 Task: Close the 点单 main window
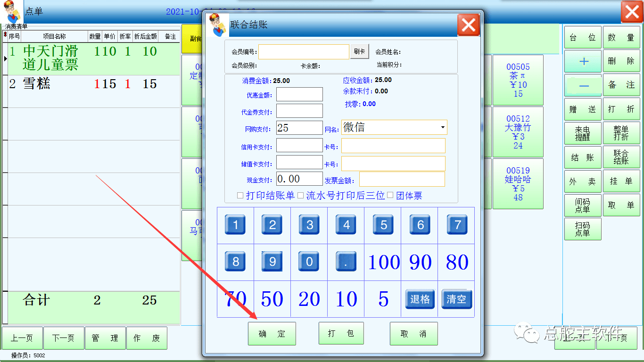tap(632, 12)
